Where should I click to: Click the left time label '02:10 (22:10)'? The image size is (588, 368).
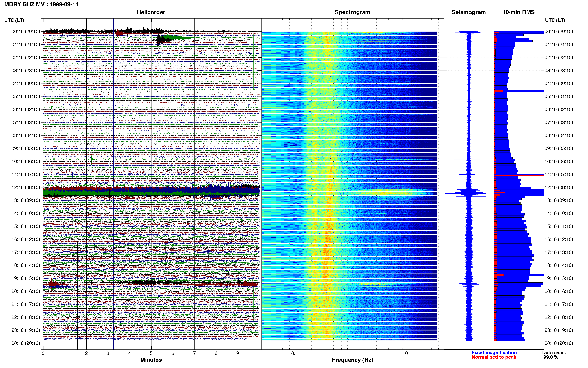coord(26,57)
